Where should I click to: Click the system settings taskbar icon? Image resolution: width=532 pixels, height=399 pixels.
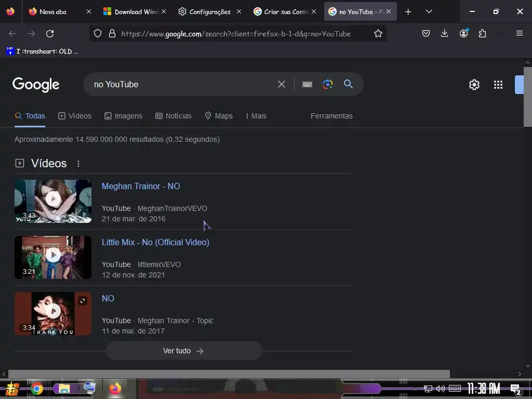tap(89, 388)
